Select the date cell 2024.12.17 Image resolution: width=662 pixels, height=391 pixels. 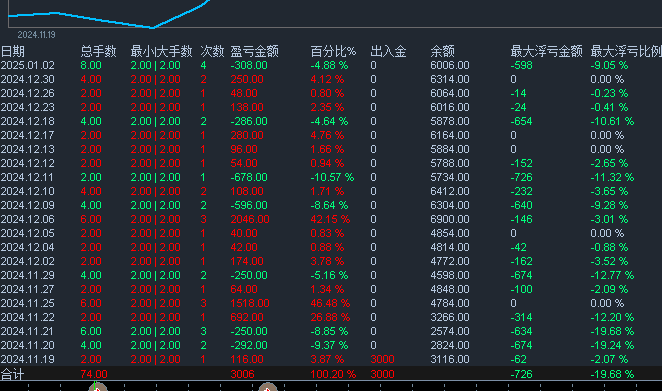pyautogui.click(x=28, y=135)
